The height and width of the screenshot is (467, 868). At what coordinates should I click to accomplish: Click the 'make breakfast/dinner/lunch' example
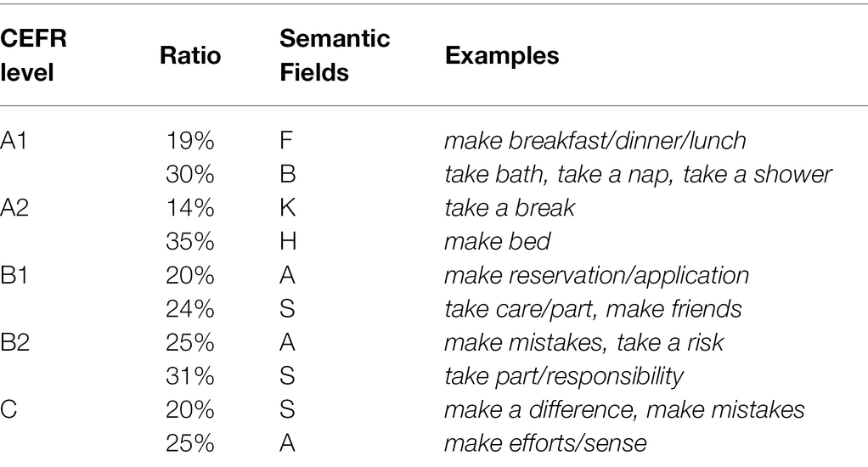coord(595,141)
